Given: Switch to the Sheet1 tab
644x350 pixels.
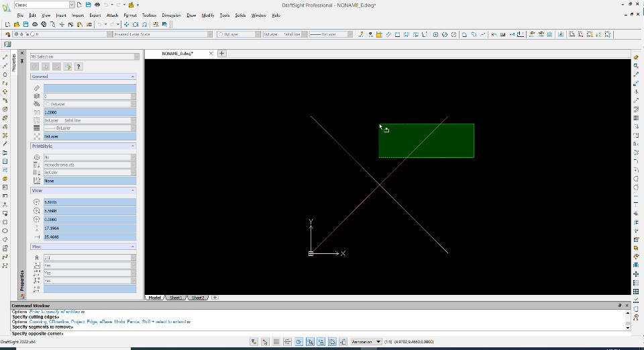Looking at the screenshot, I should pyautogui.click(x=176, y=297).
